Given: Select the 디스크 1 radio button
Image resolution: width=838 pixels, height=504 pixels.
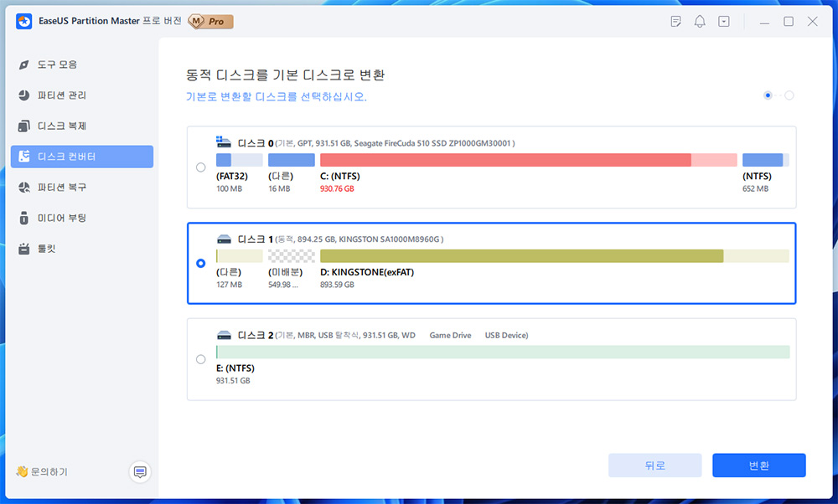Looking at the screenshot, I should [200, 263].
